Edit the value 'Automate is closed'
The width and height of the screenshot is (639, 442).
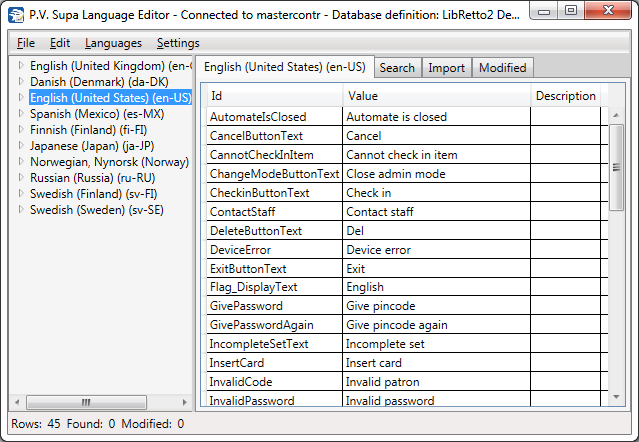point(435,117)
